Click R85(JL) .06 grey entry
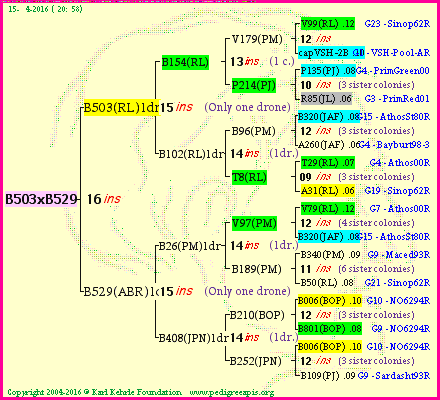 [326, 99]
